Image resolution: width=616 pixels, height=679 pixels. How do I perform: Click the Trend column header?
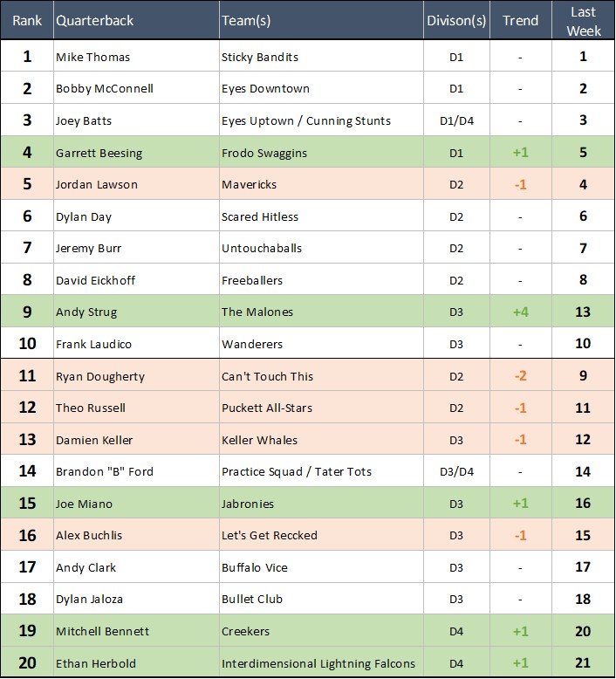[520, 20]
